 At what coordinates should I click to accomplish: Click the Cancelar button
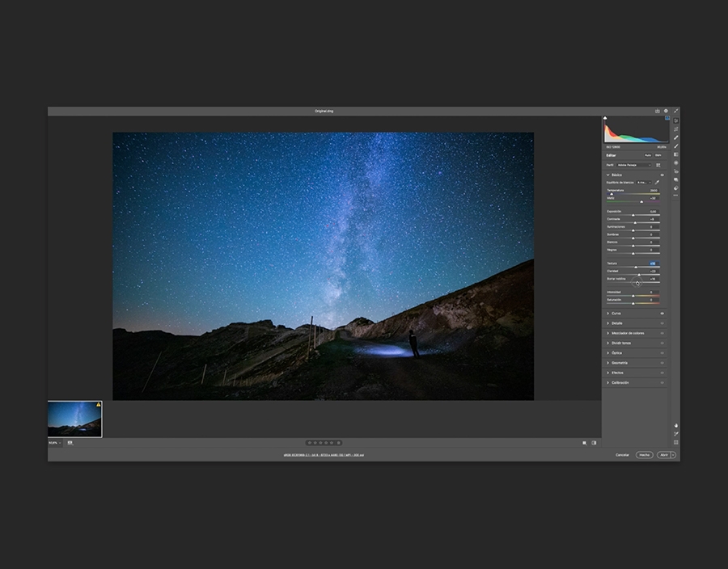[x=623, y=455]
